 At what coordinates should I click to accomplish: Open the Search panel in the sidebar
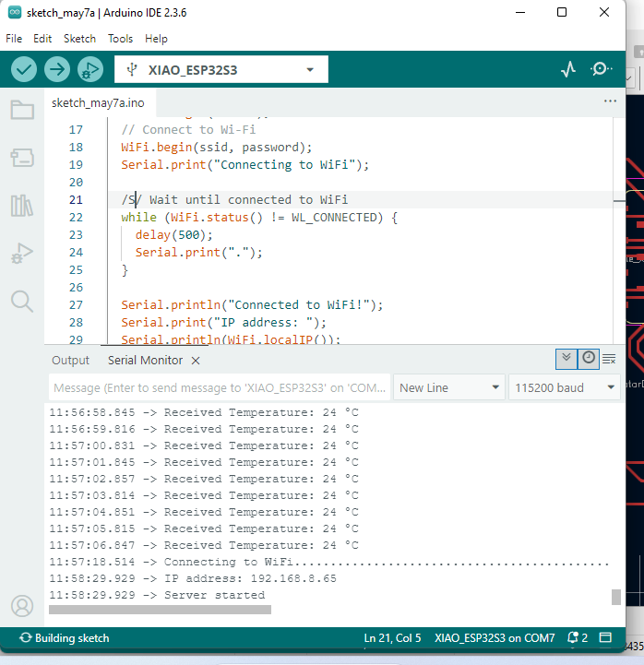click(x=22, y=302)
